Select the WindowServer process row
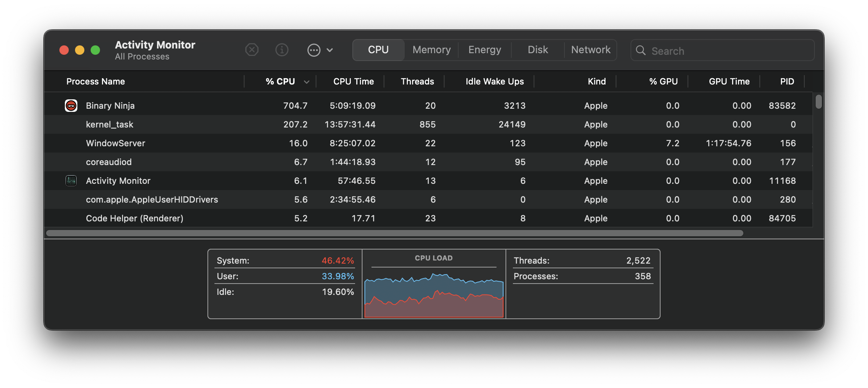 point(428,143)
